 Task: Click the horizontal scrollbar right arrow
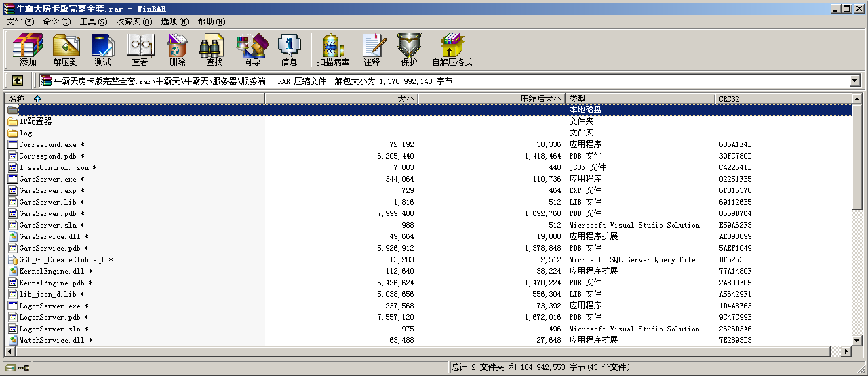click(846, 352)
